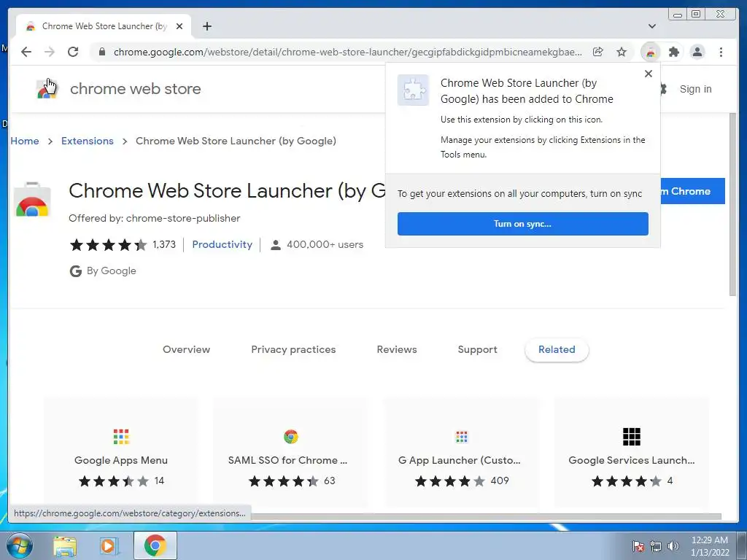The image size is (747, 560).
Task: Go to Extensions breadcrumb
Action: (88, 141)
